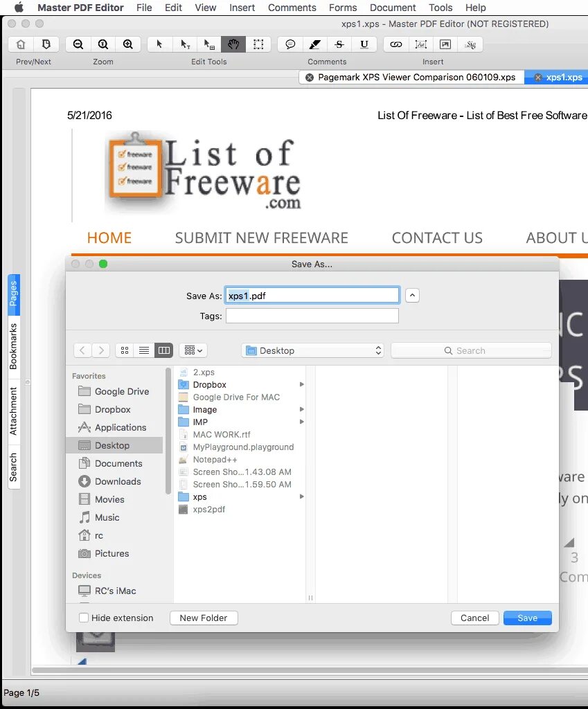The height and width of the screenshot is (709, 588).
Task: Expand the Dropbox folder in file list
Action: [x=302, y=384]
